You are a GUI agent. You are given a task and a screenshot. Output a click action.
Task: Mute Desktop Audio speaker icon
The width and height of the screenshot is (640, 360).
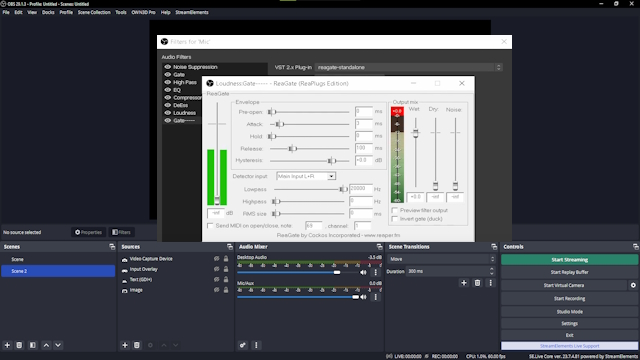point(363,272)
